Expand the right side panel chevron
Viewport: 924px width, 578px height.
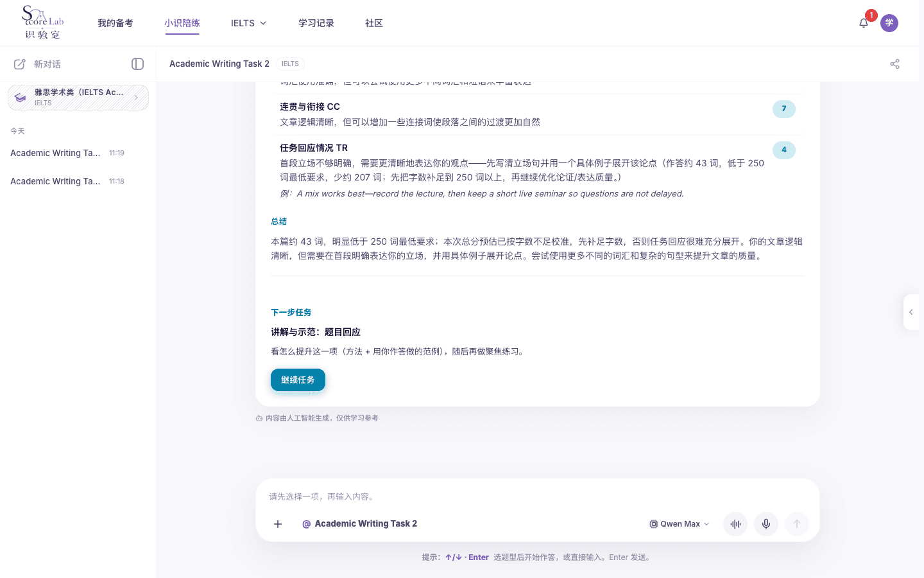tap(911, 312)
